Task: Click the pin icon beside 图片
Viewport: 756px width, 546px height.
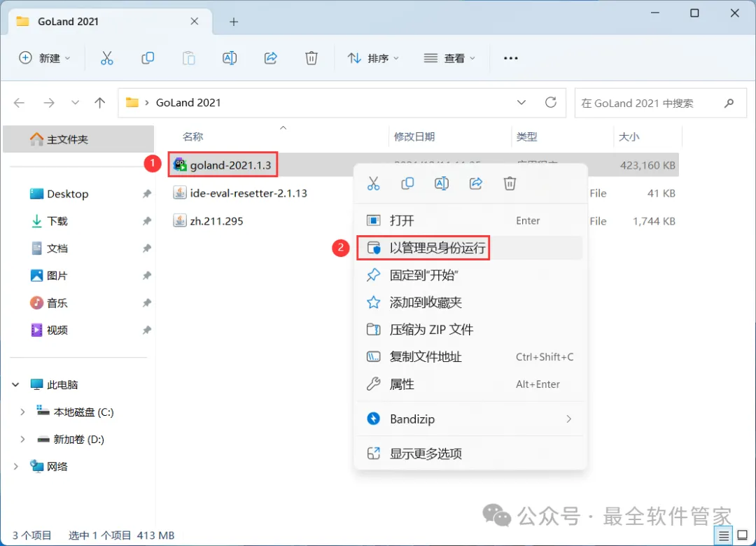Action: pos(146,276)
